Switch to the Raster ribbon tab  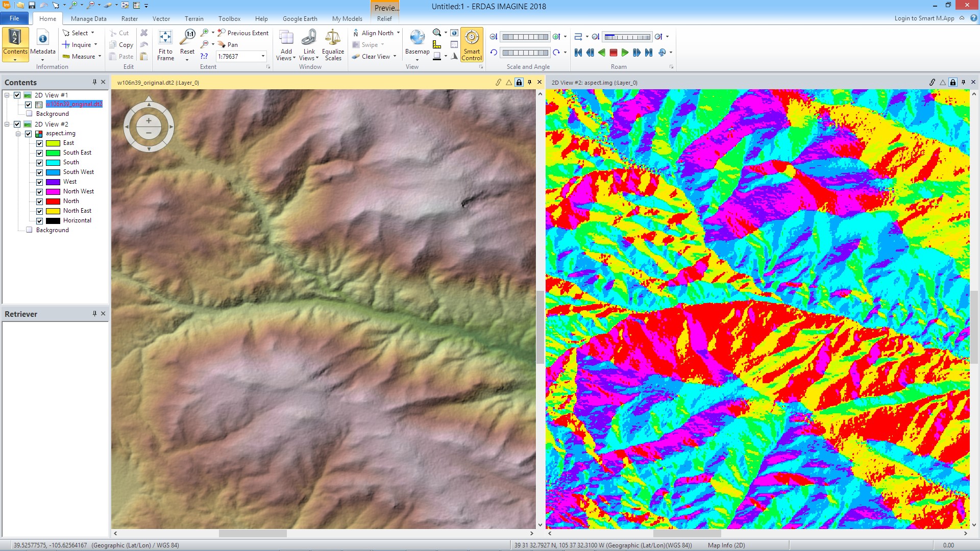[x=129, y=19]
